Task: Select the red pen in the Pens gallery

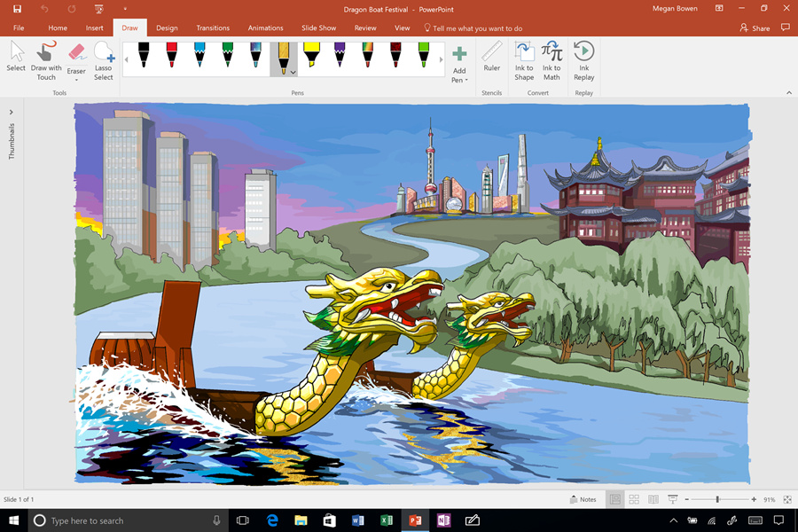Action: pyautogui.click(x=170, y=58)
